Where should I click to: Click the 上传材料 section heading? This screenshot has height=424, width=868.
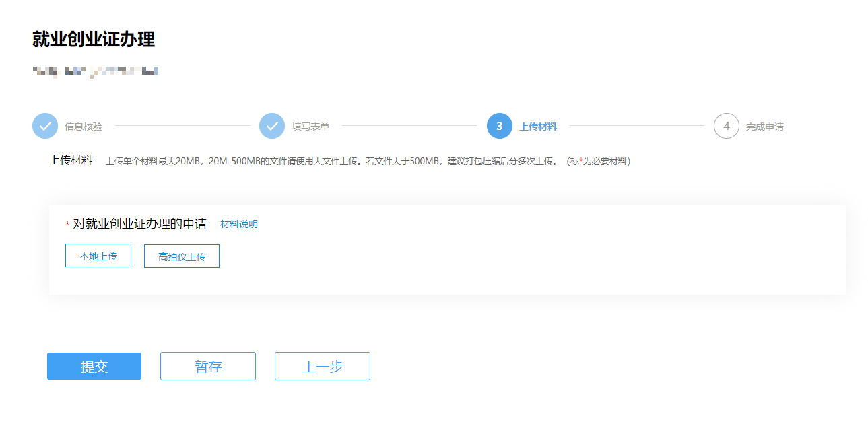click(x=71, y=161)
